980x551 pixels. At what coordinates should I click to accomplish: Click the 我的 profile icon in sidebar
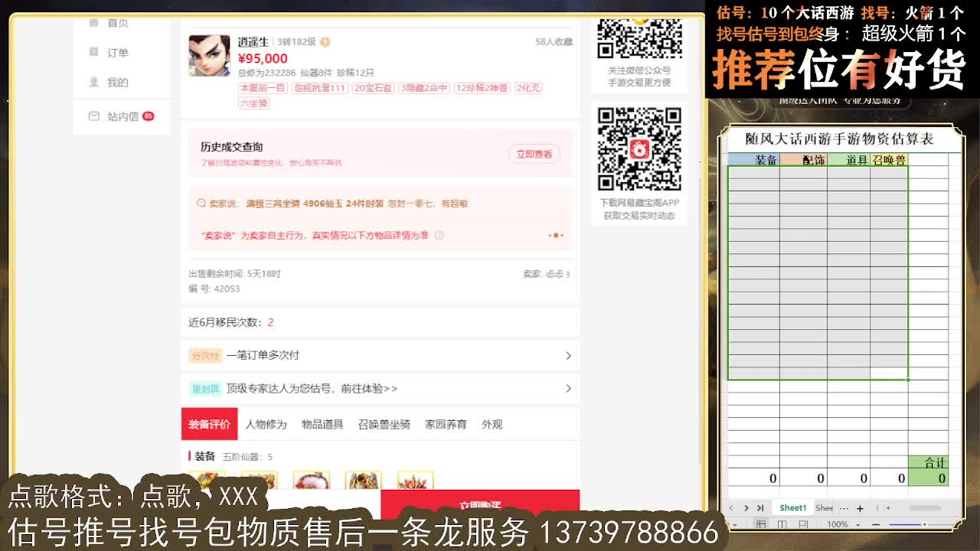coord(93,82)
